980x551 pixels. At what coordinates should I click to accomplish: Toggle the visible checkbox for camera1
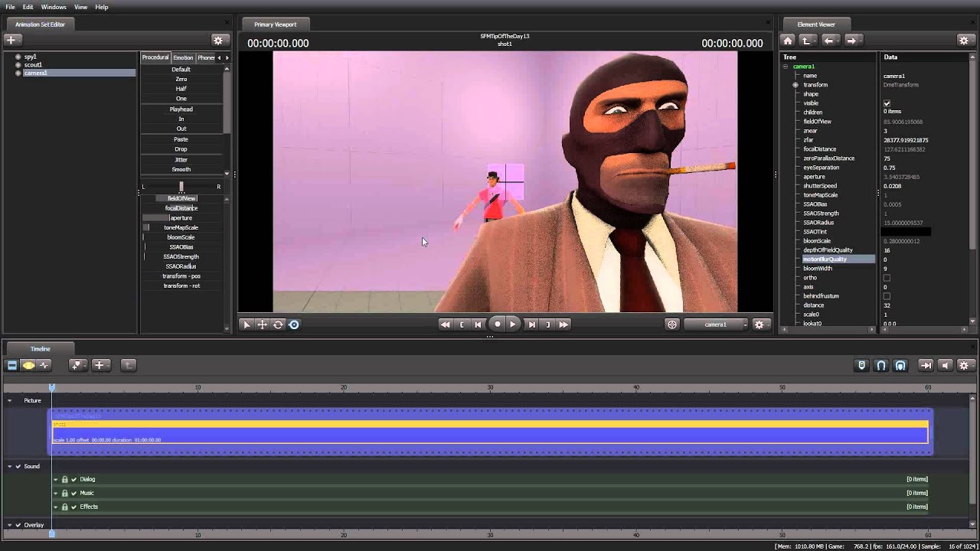[x=887, y=103]
